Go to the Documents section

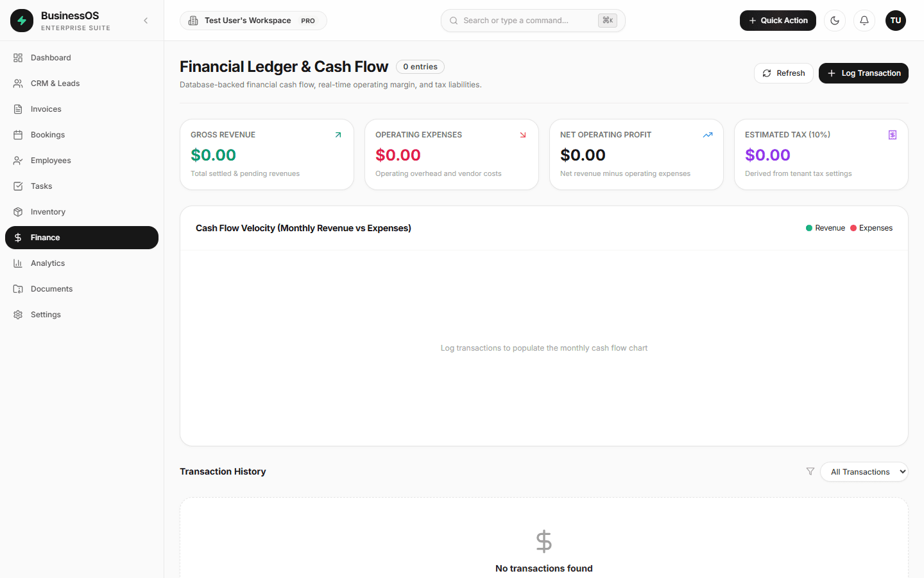point(81,289)
